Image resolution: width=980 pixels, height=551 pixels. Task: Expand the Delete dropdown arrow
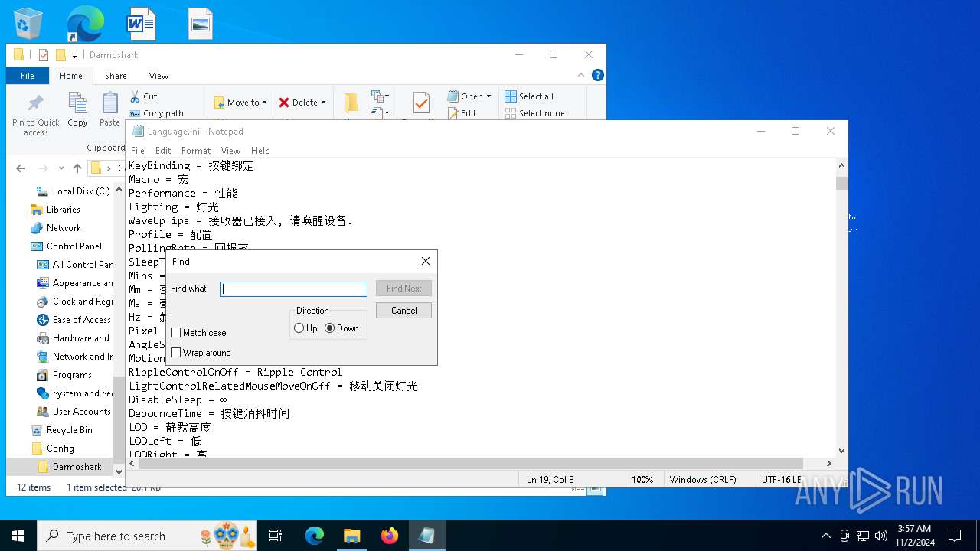pyautogui.click(x=323, y=103)
